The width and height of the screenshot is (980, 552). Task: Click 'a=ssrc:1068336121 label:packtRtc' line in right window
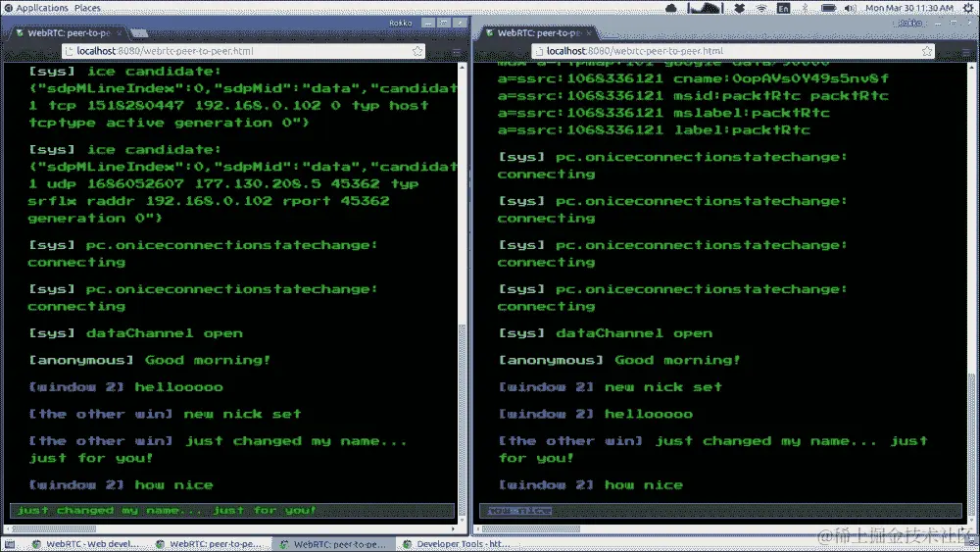(x=654, y=130)
